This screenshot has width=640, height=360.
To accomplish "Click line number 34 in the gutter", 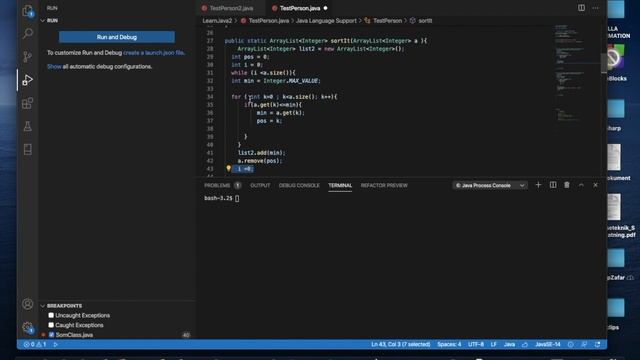I will pyautogui.click(x=210, y=97).
